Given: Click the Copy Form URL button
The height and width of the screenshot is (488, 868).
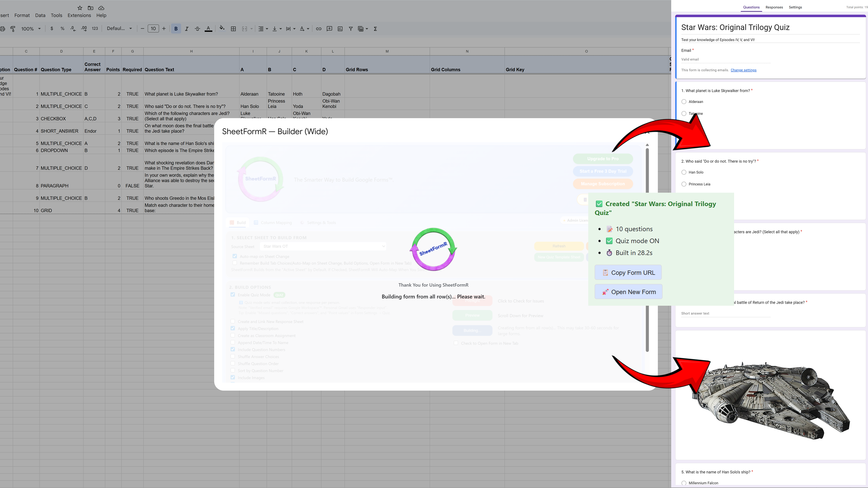Looking at the screenshot, I should point(628,272).
